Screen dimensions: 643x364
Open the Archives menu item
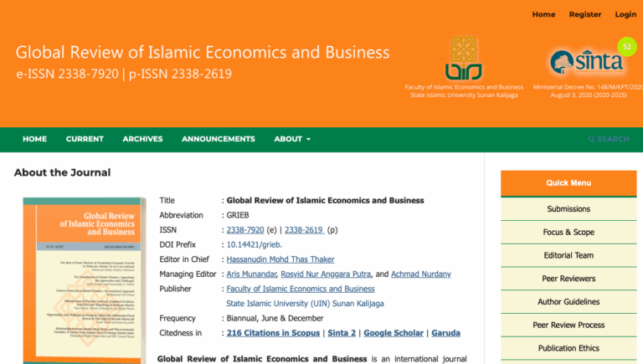click(x=142, y=139)
